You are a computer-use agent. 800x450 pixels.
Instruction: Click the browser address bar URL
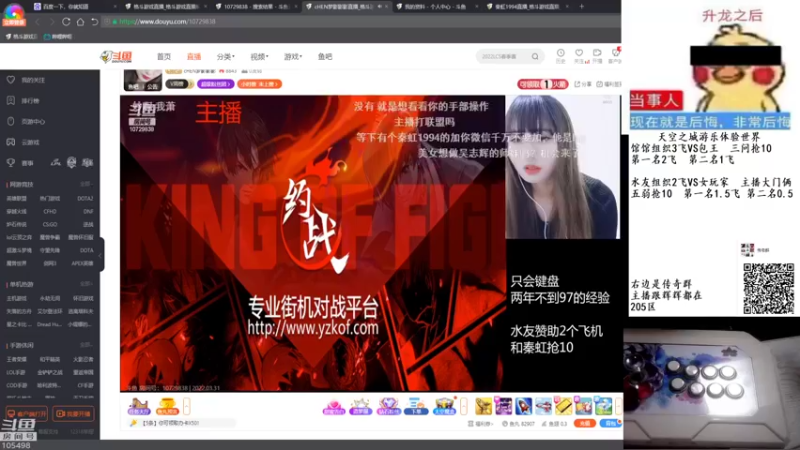pyautogui.click(x=167, y=22)
